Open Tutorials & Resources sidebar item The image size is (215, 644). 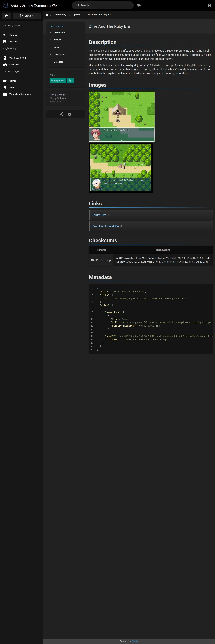coord(20,94)
